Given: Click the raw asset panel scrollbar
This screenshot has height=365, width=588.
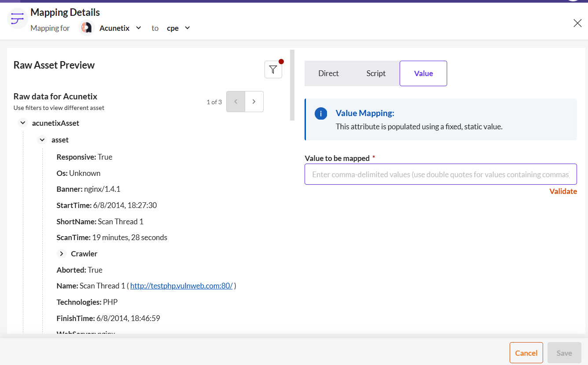Looking at the screenshot, I should tap(292, 85).
